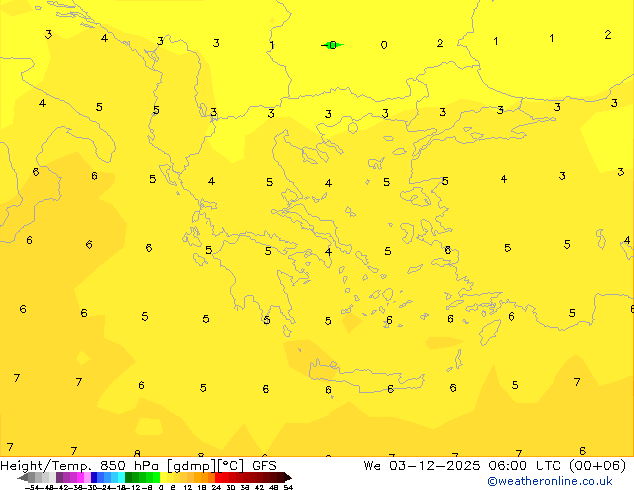Image resolution: width=634 pixels, height=490 pixels.
Task: Select the cyan swatch in the legend
Action: (121, 477)
